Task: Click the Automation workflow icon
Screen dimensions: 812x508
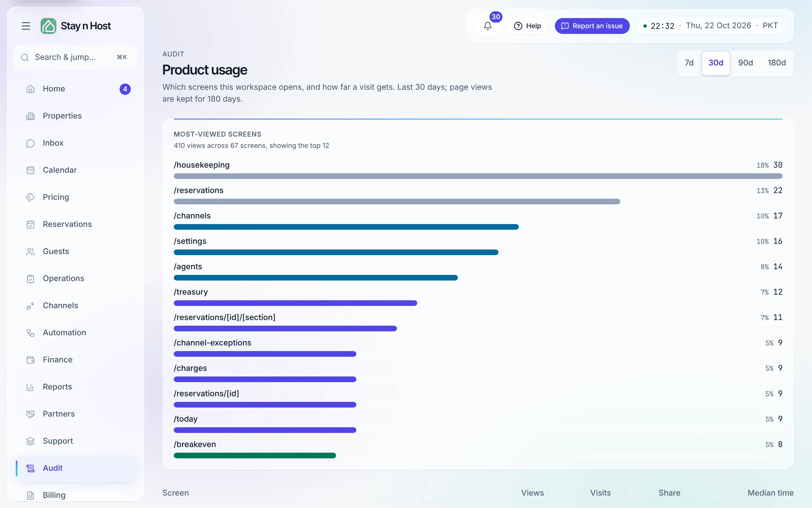Action: (30, 333)
